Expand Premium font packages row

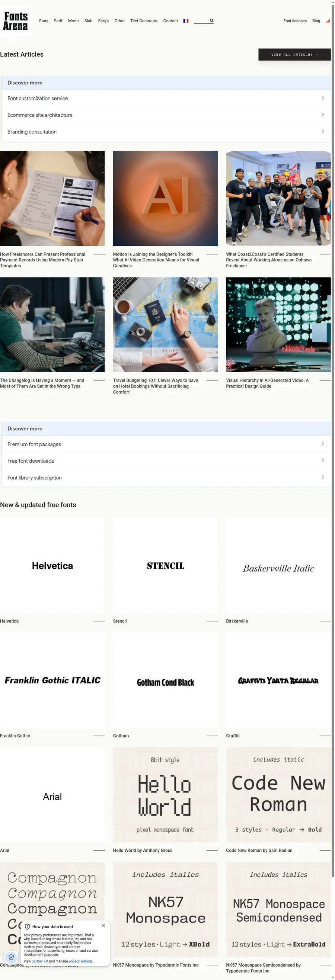[x=166, y=444]
